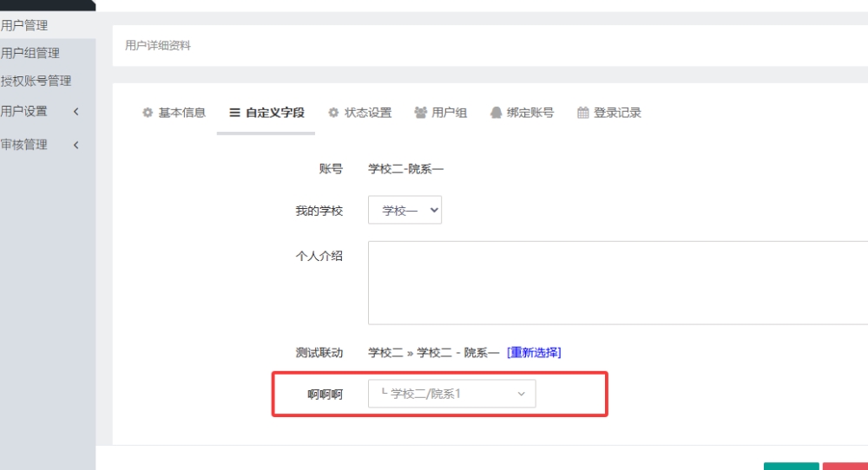Click the 啊啊啊 field label
Viewport: 868px width, 470px height.
click(x=325, y=395)
